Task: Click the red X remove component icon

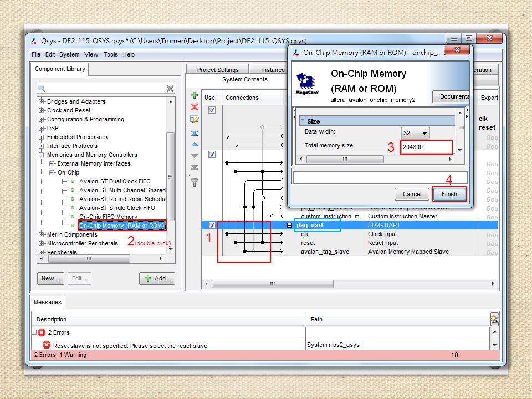Action: [195, 107]
